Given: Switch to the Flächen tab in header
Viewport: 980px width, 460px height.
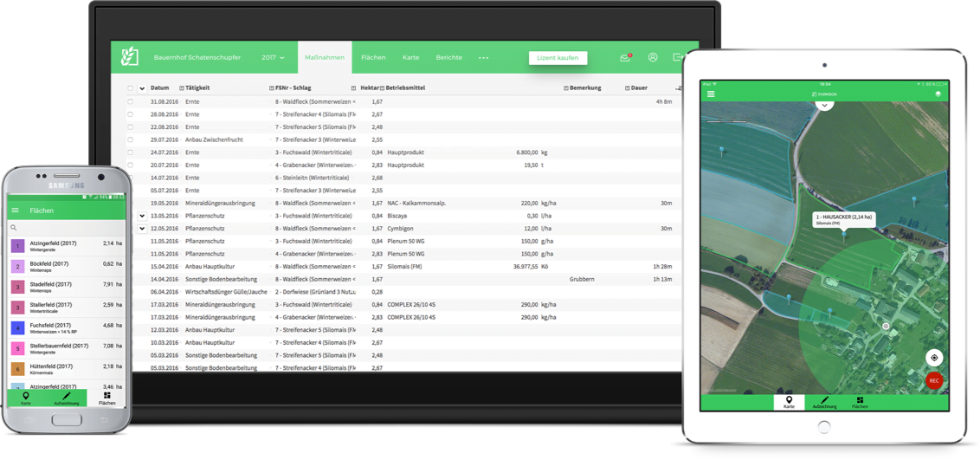Looking at the screenshot, I should tap(373, 58).
